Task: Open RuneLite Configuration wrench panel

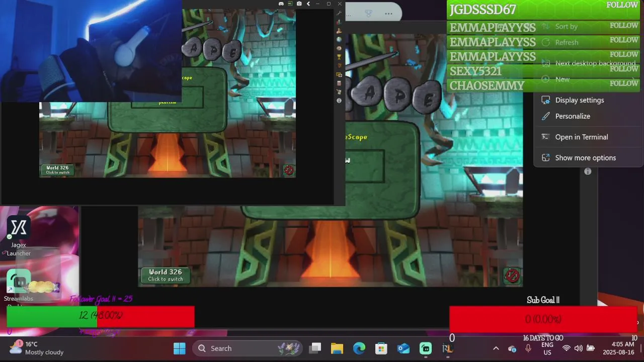Action: tap(339, 13)
